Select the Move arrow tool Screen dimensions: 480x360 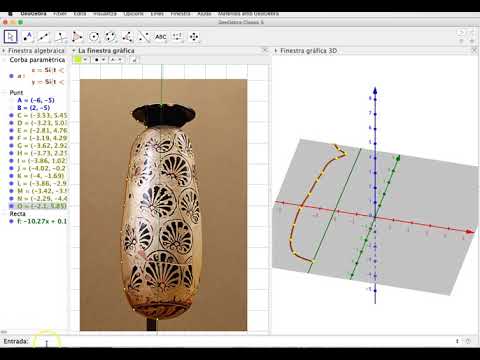click(x=11, y=37)
